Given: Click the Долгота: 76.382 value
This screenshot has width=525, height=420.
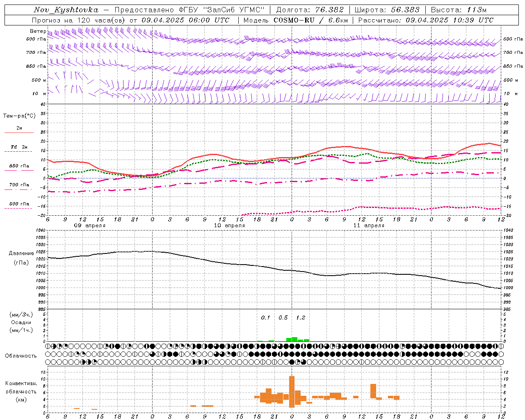Looking at the screenshot, I should coord(310,10).
